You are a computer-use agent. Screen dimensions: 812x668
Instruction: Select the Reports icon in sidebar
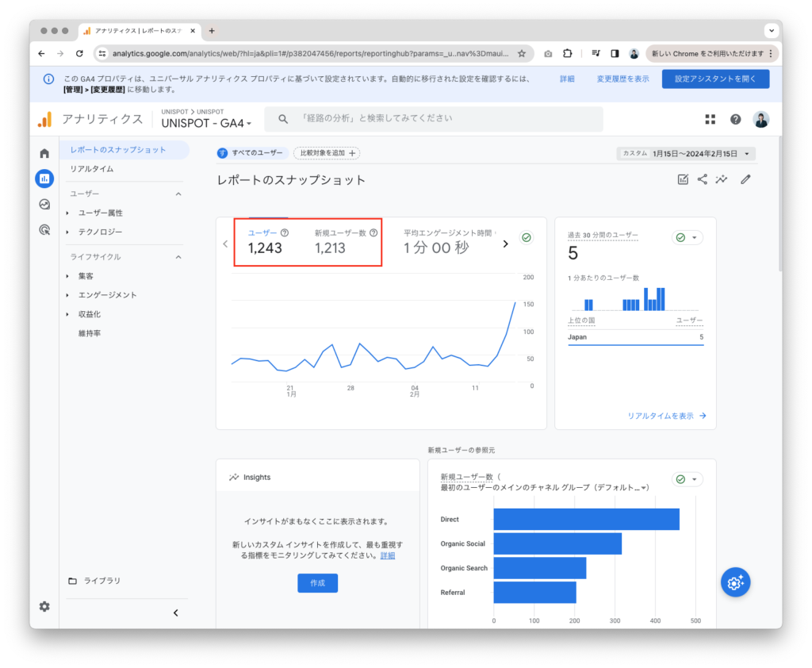(44, 179)
